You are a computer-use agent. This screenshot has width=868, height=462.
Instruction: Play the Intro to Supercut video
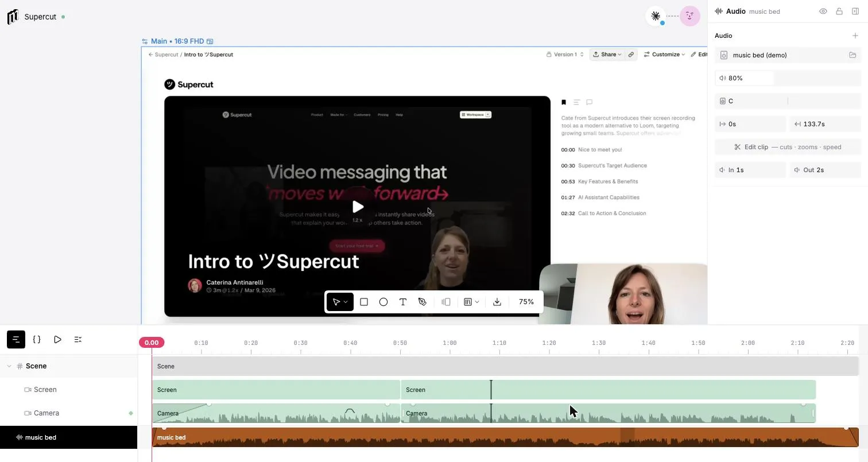(358, 207)
